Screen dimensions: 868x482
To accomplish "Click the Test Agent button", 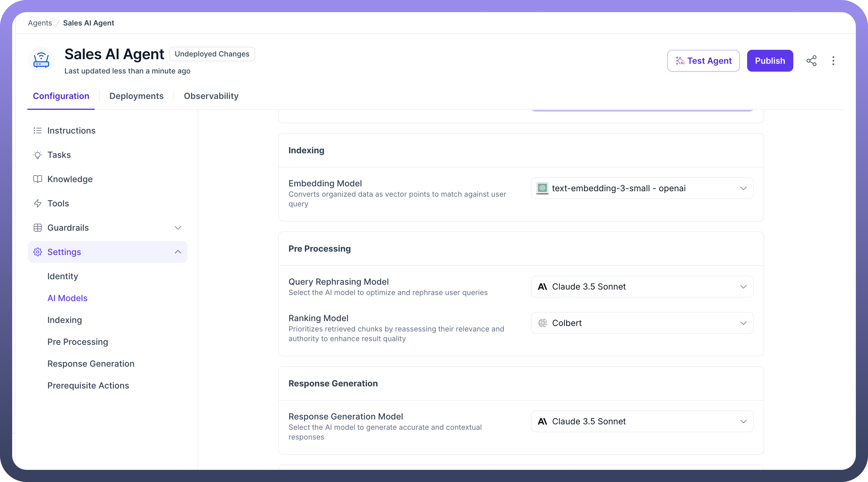I will (x=703, y=61).
